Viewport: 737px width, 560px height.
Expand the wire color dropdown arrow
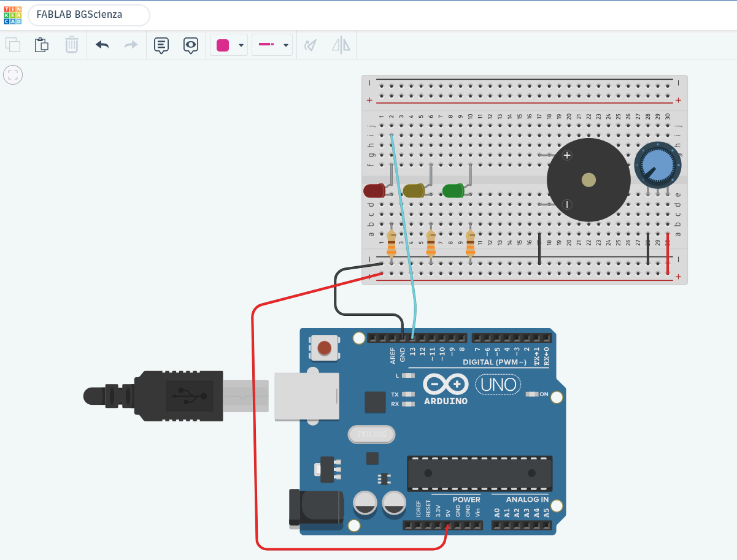pyautogui.click(x=241, y=45)
